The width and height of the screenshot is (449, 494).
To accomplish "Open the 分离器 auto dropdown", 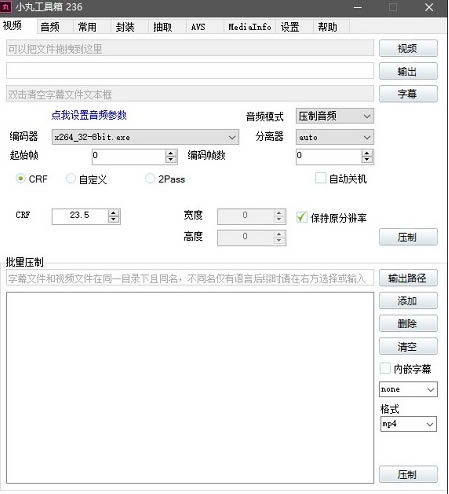I will (335, 137).
